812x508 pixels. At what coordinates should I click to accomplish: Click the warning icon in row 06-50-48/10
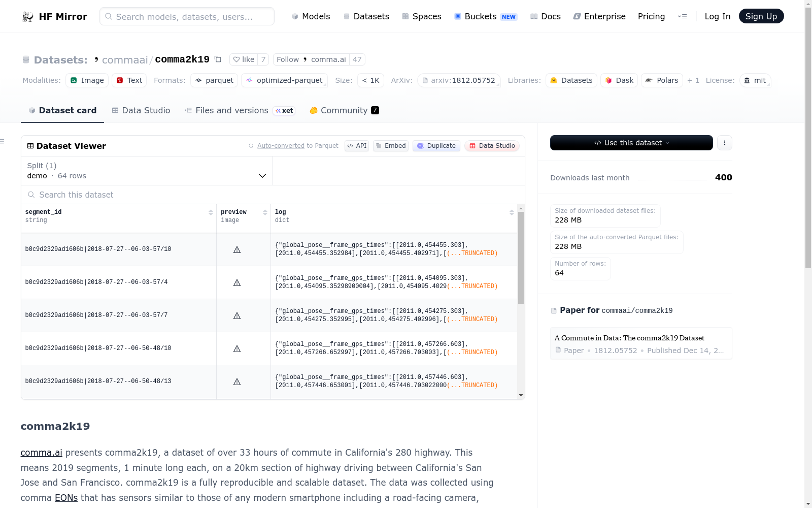(237, 348)
